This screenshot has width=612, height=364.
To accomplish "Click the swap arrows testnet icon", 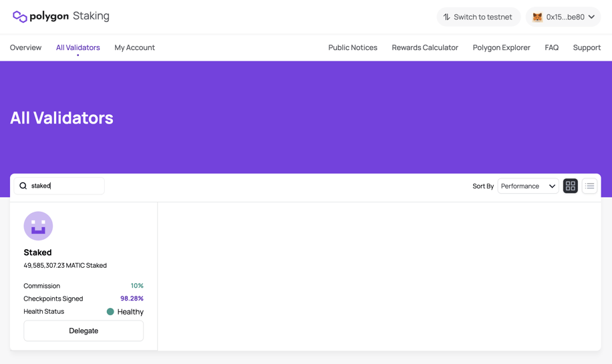I will click(x=446, y=17).
